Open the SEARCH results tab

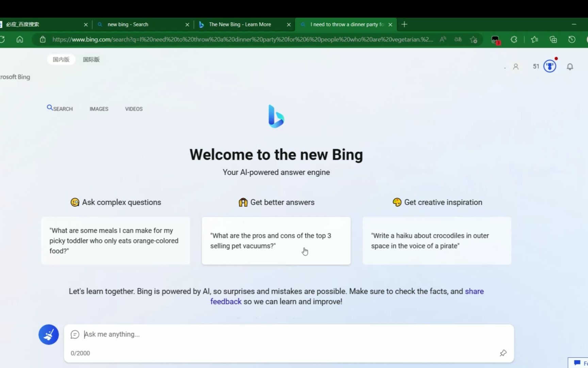coord(60,109)
